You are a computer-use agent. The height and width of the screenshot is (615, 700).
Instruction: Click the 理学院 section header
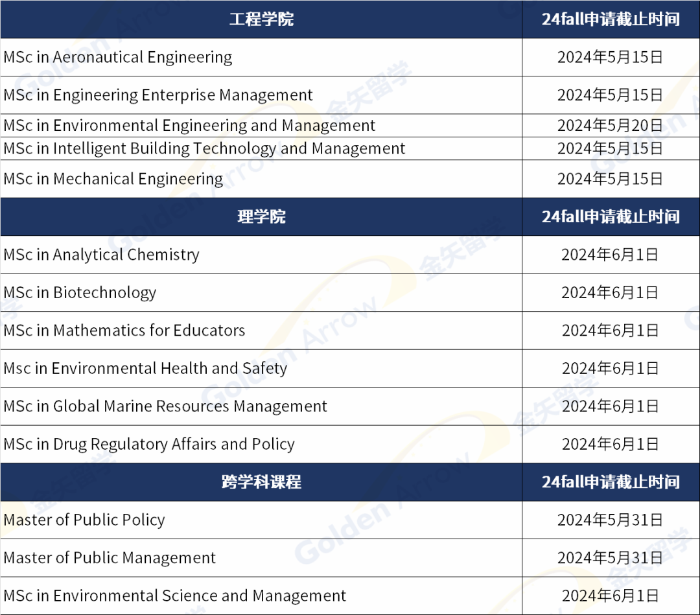(262, 216)
